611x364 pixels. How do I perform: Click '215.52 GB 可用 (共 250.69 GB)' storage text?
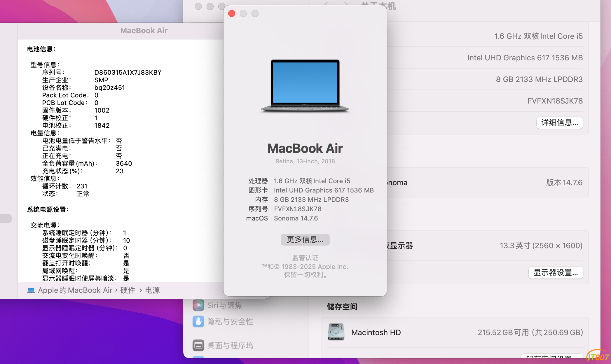pos(530,332)
